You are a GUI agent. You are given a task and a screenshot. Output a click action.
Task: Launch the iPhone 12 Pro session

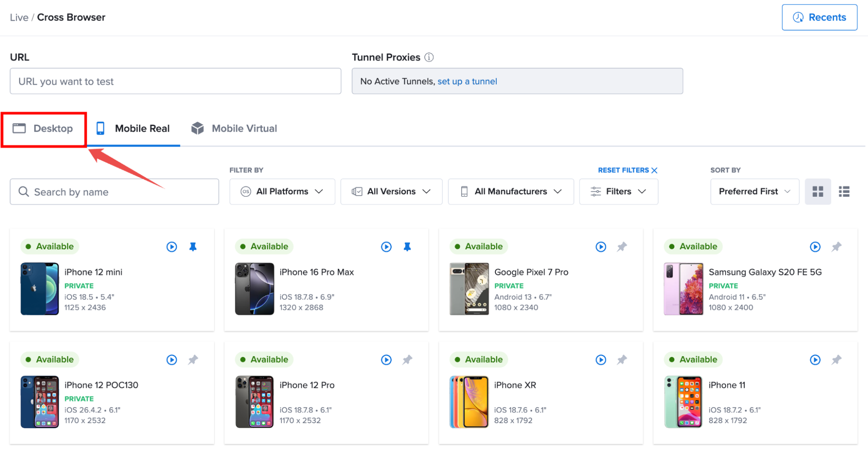pyautogui.click(x=386, y=360)
